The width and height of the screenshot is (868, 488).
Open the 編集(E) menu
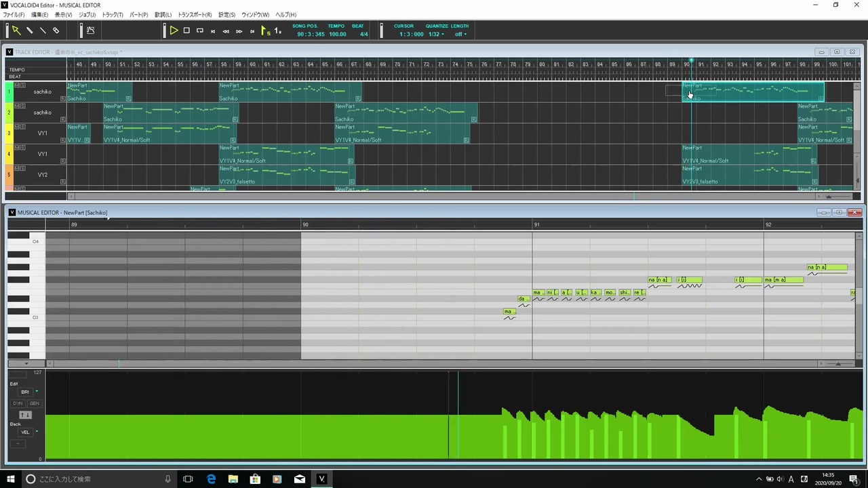(40, 15)
